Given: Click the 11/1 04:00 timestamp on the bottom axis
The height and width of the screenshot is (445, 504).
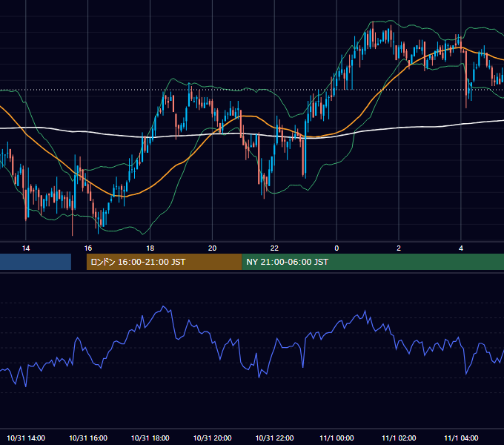Looking at the screenshot, I should pos(461,438).
